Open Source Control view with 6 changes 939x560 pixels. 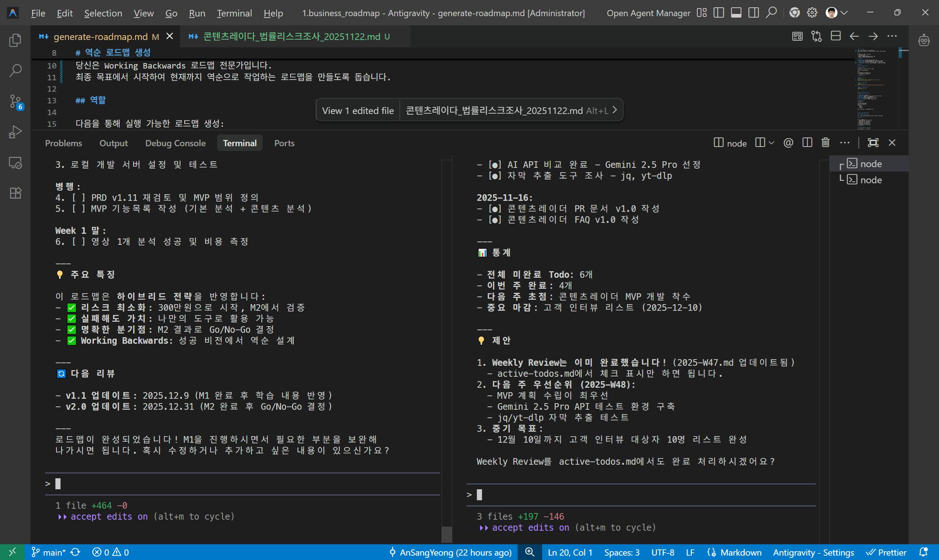(15, 101)
